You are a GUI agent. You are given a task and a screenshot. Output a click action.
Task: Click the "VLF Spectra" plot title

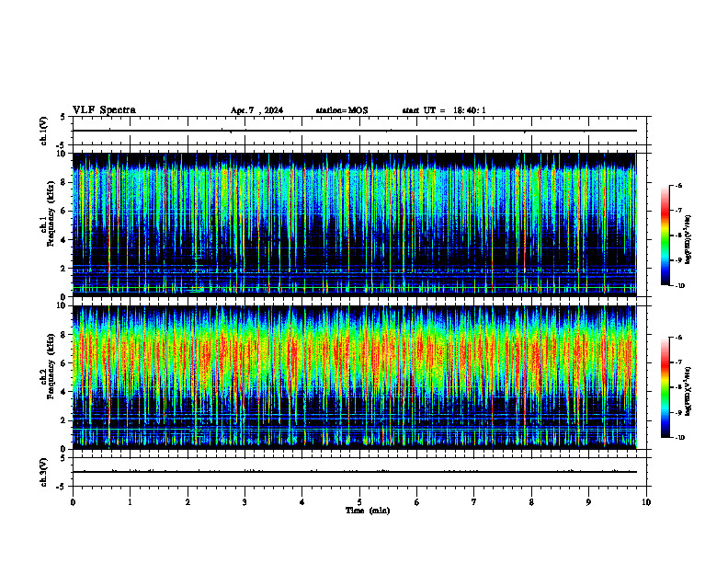[x=104, y=110]
